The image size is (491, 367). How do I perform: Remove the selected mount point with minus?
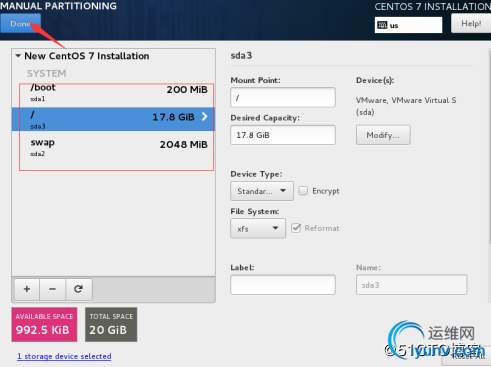(52, 289)
